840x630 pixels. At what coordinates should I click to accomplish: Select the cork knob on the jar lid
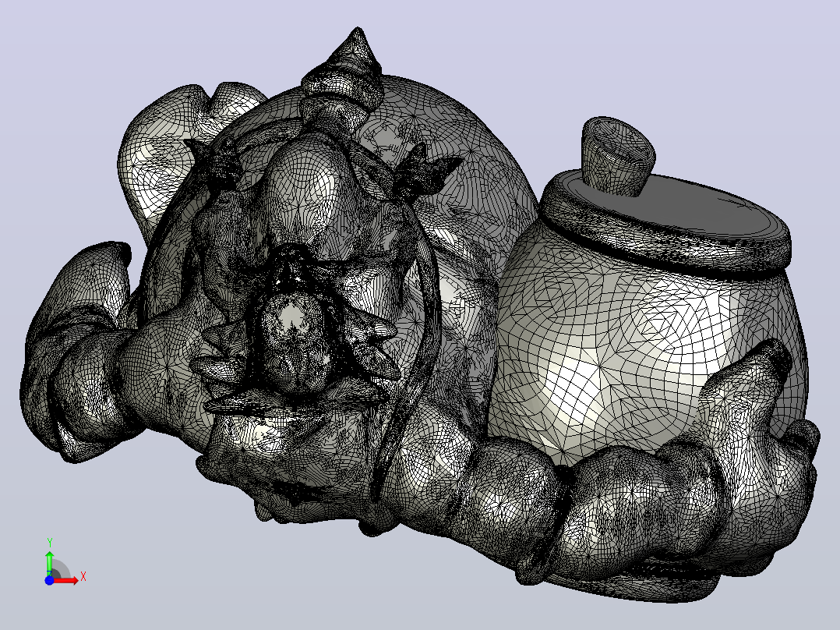[x=617, y=155]
